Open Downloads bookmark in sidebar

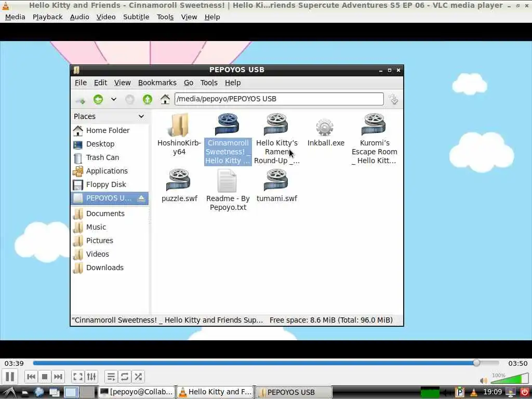coord(109,268)
